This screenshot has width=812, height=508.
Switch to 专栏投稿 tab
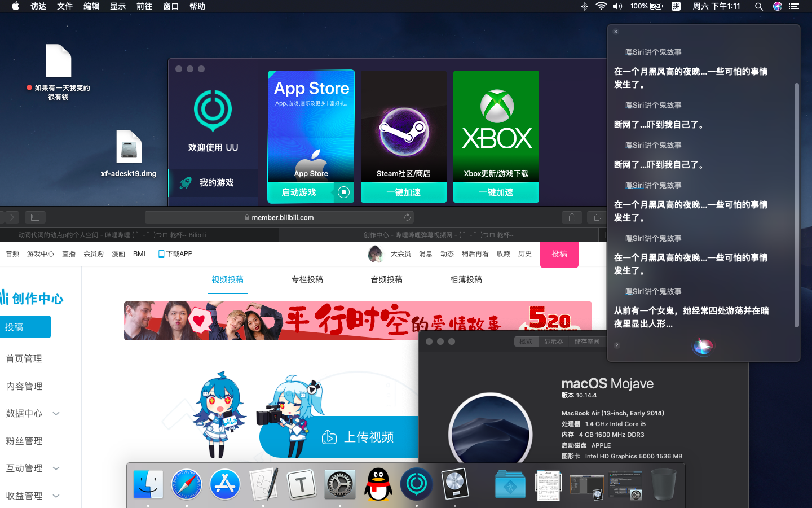pos(307,279)
